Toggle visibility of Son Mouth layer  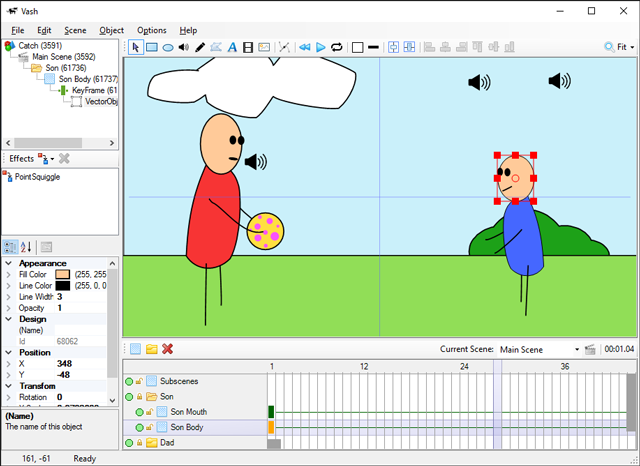(139, 412)
